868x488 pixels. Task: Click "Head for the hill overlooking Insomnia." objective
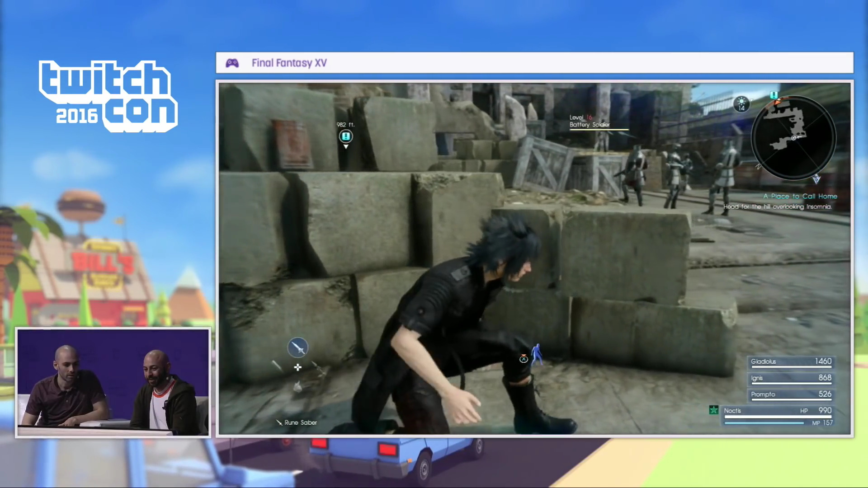(778, 206)
